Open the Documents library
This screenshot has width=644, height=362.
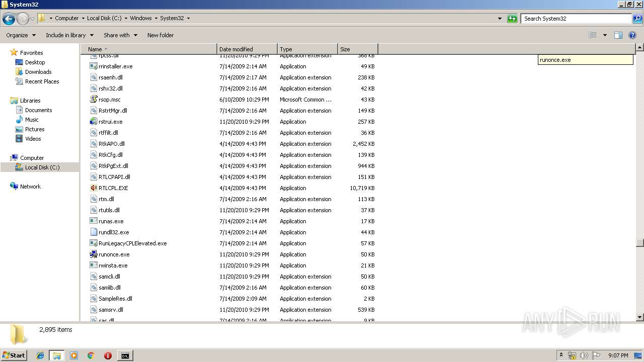[x=38, y=110]
